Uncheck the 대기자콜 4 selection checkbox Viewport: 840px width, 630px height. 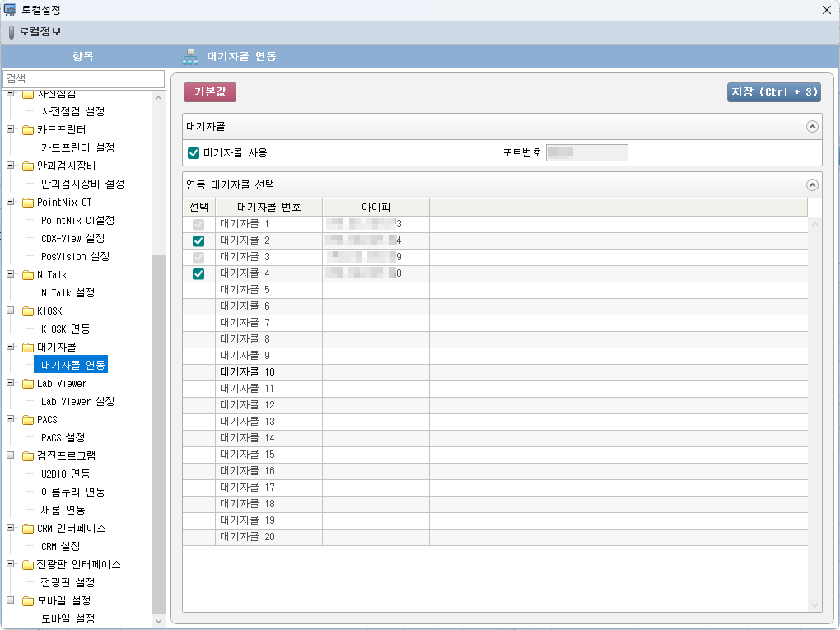[198, 273]
